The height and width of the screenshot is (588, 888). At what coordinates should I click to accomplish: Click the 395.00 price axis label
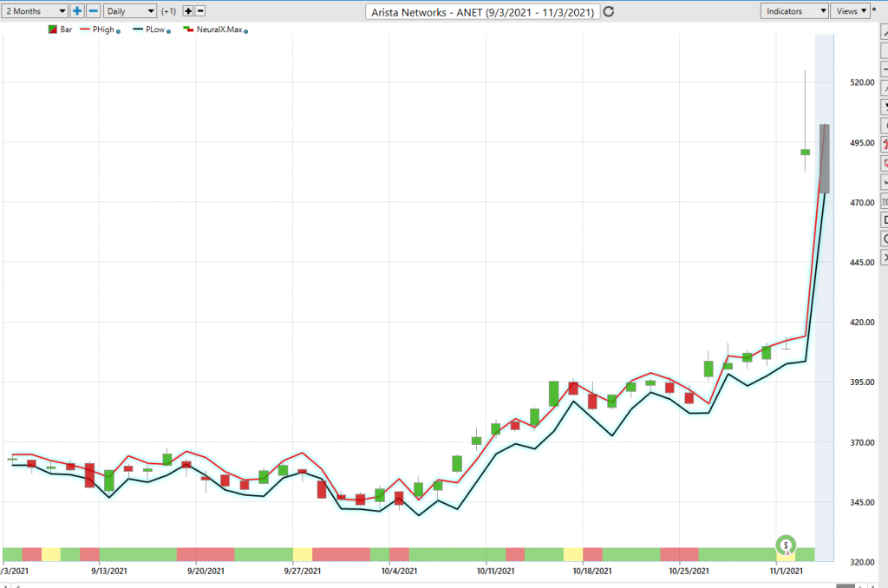tap(862, 382)
